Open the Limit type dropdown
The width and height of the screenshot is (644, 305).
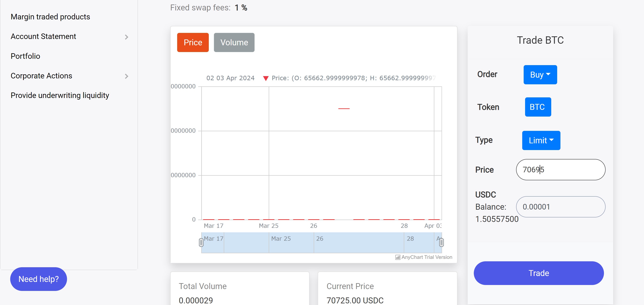tap(541, 140)
